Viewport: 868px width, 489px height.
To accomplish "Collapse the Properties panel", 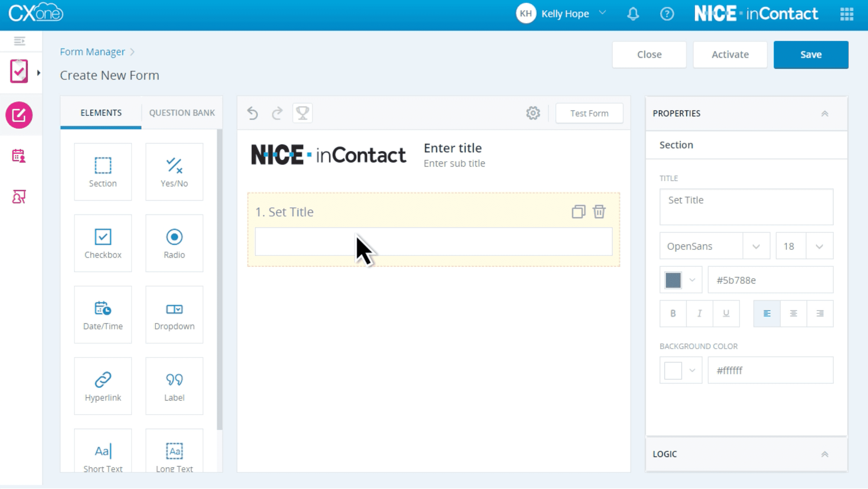I will click(x=824, y=114).
